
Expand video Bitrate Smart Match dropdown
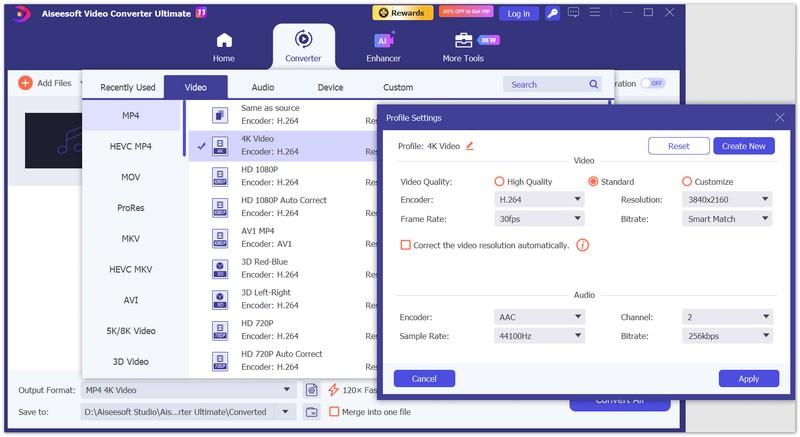727,219
